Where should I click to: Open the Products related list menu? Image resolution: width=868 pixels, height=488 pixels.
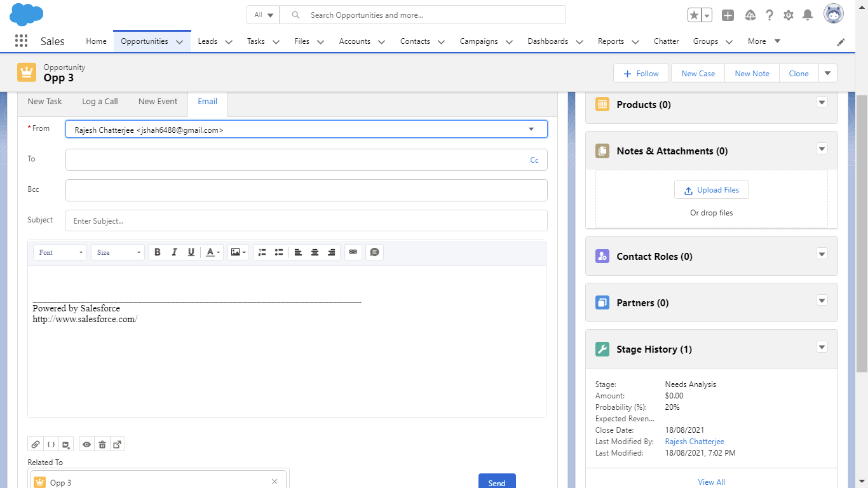point(822,102)
